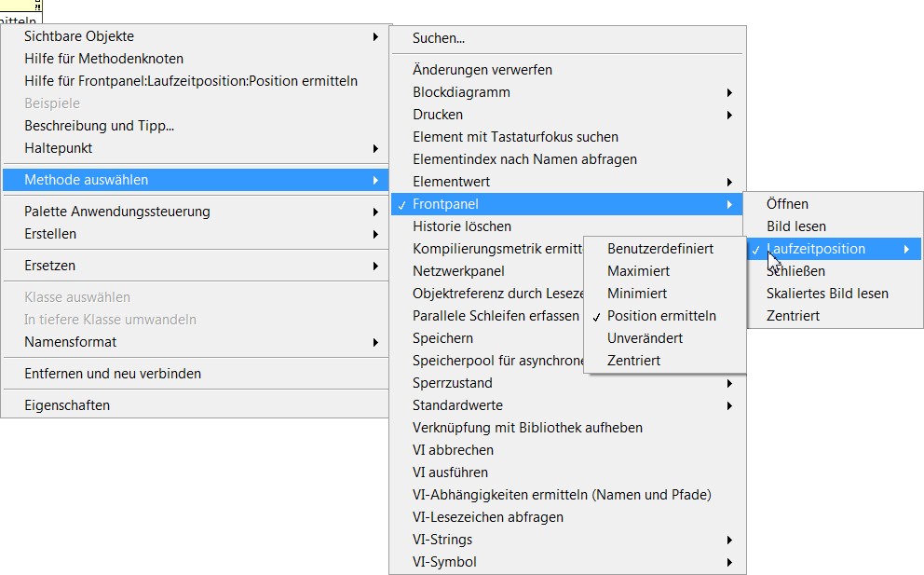924x575 pixels.
Task: Choose 'Benutzerdefiniert' position option
Action: 660,249
